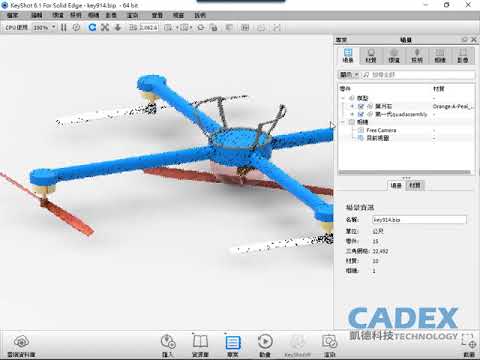Open the 檢視 (View) menu
Screen dimensions: 480x360
157,15
